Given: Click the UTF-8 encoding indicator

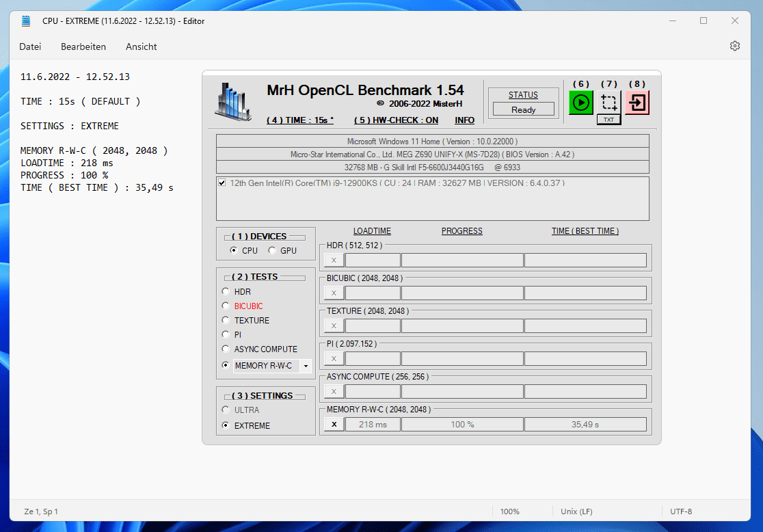Looking at the screenshot, I should coord(681,511).
